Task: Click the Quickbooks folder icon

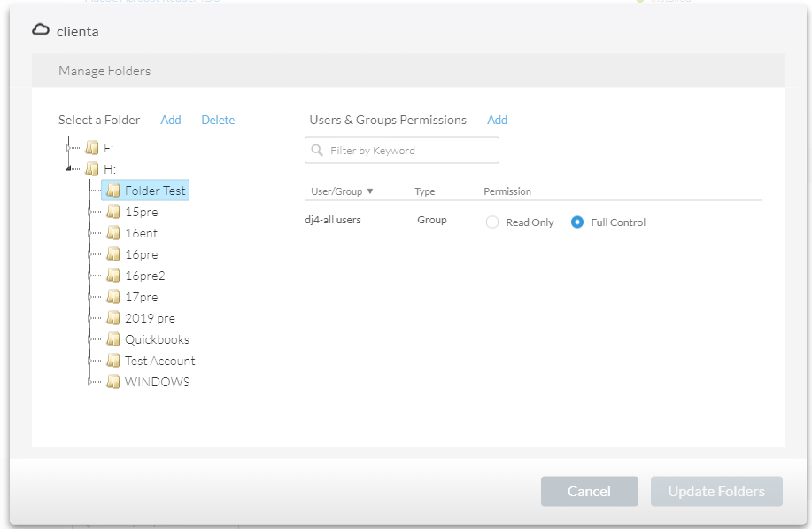Action: click(112, 339)
